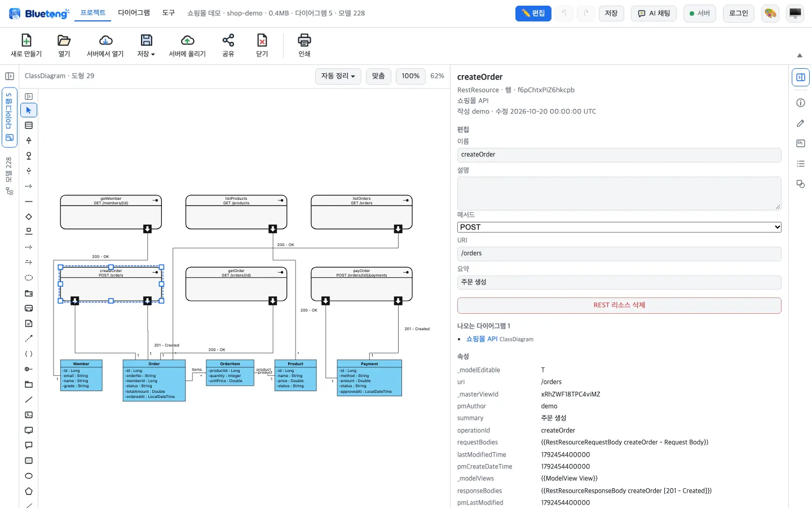Open a file with the 열기 icon
The image size is (812, 508).
[x=64, y=40]
